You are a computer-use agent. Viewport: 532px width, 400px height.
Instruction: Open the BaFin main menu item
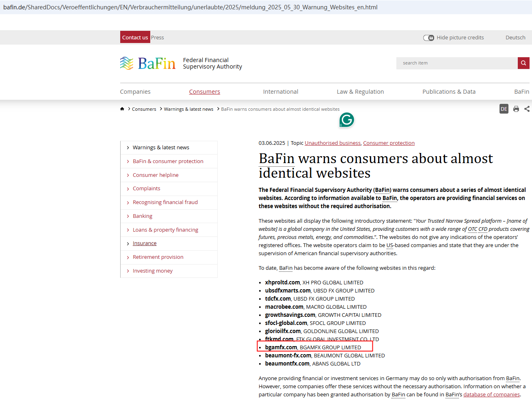[x=522, y=92]
